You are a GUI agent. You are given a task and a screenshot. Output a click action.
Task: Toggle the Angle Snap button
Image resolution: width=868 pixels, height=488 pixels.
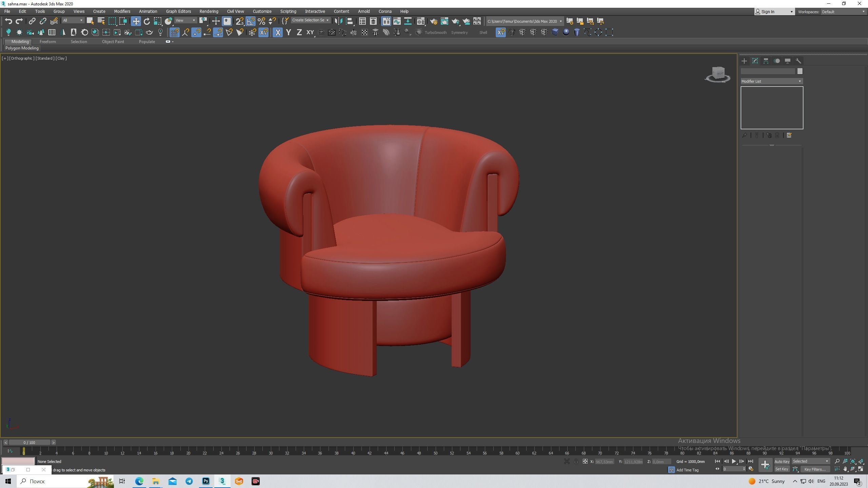pyautogui.click(x=251, y=21)
